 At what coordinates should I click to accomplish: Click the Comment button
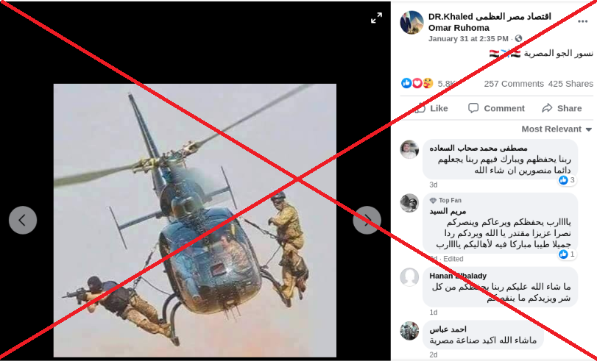(x=496, y=108)
